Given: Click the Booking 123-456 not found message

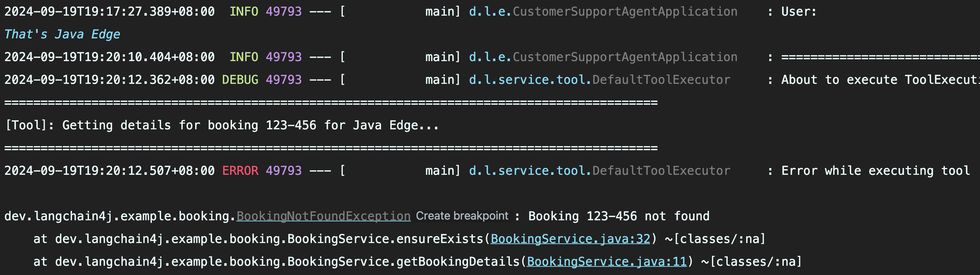Looking at the screenshot, I should 618,216.
